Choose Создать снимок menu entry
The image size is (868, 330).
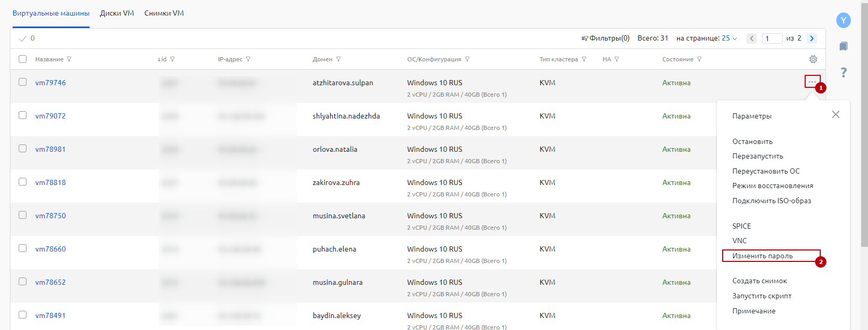click(759, 281)
